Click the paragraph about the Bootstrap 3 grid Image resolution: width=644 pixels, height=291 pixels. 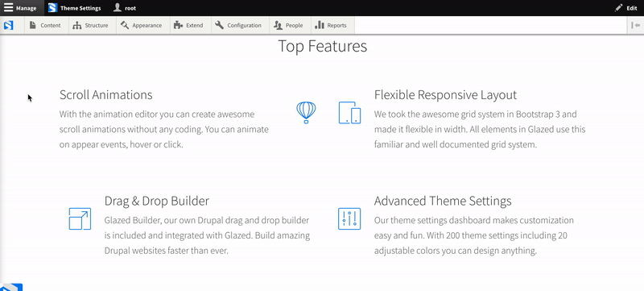point(480,130)
